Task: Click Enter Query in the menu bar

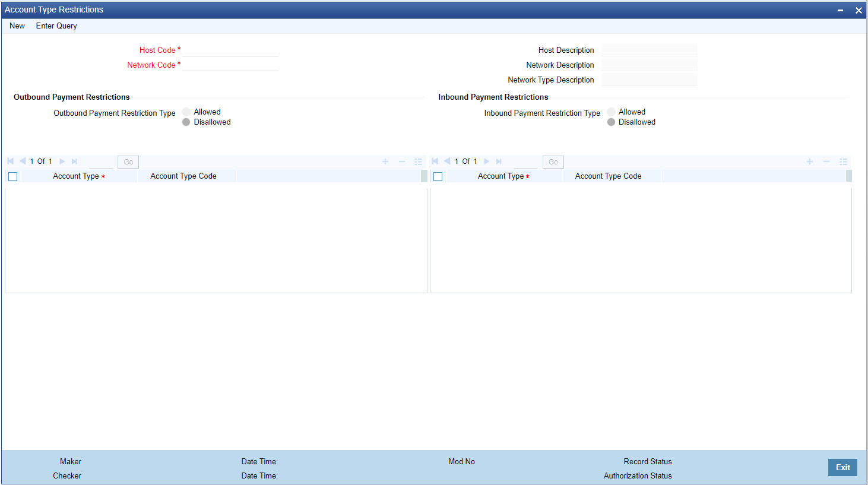Action: 56,26
